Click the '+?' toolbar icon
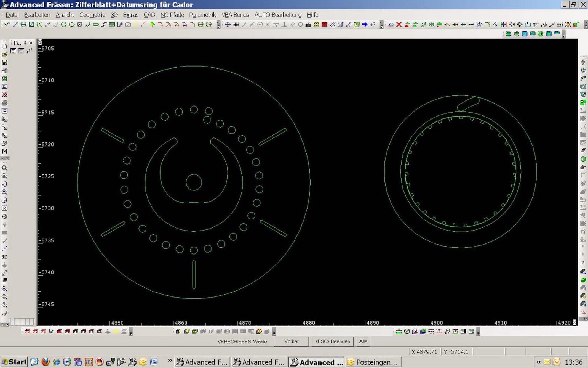The width and height of the screenshot is (588, 368). (x=373, y=24)
